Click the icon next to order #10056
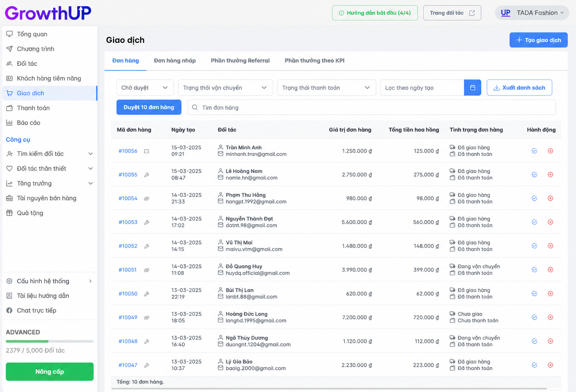 (x=146, y=151)
